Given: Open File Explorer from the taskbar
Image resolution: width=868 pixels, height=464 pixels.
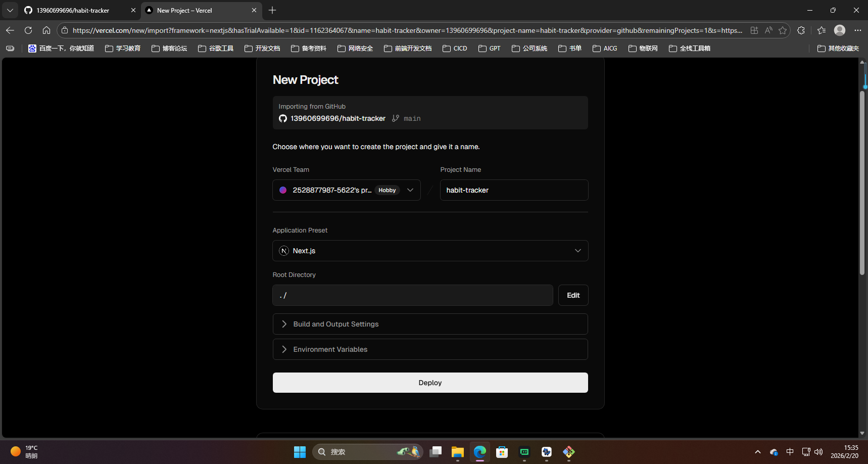Looking at the screenshot, I should (458, 452).
